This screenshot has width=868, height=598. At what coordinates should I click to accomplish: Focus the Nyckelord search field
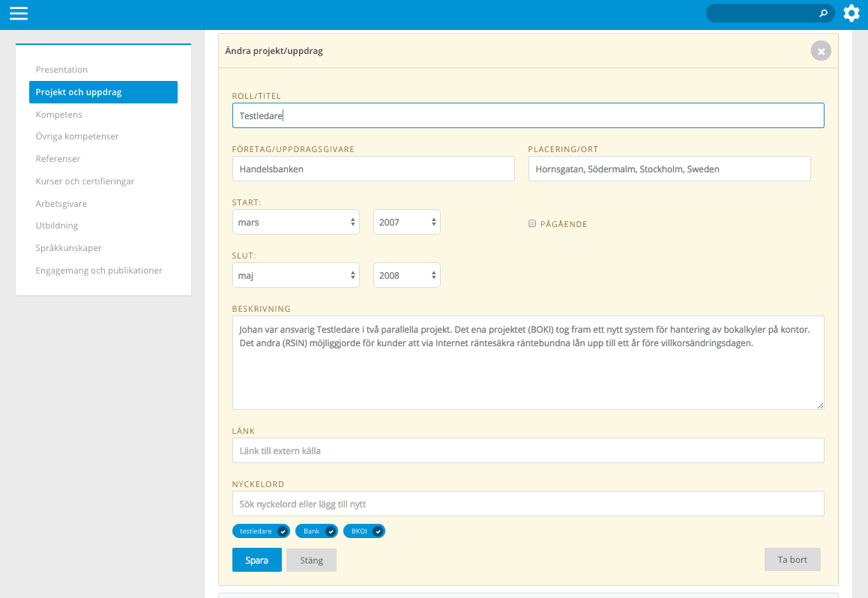[x=528, y=504]
